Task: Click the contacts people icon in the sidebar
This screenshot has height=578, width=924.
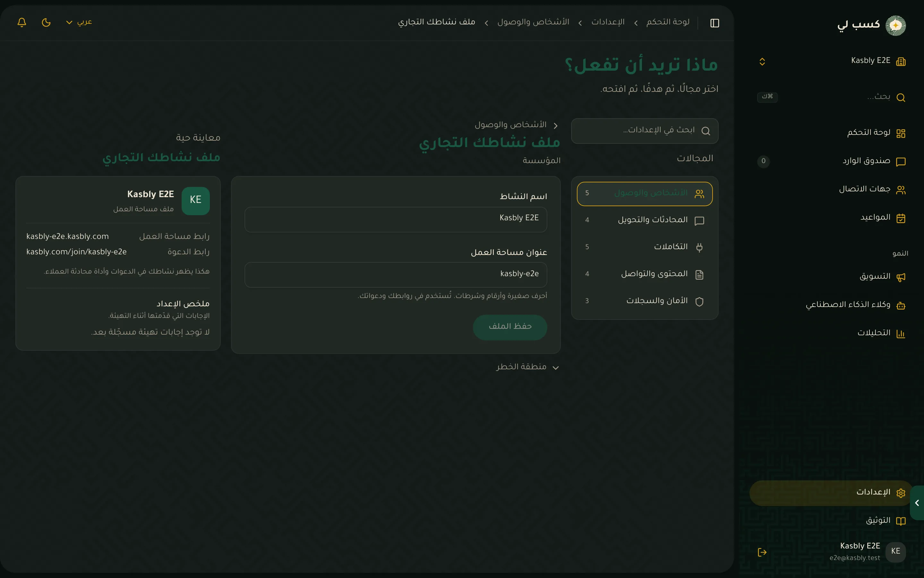Action: pyautogui.click(x=901, y=190)
